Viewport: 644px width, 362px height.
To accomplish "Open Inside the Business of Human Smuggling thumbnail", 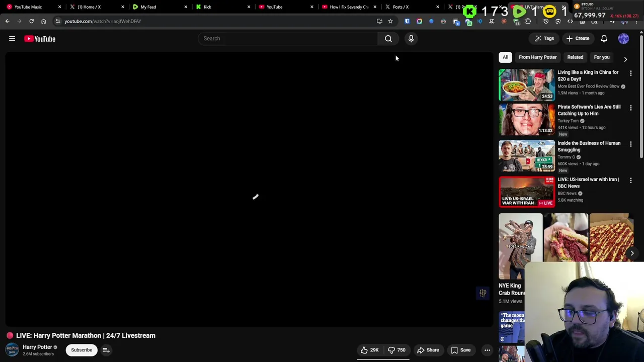I will point(527,155).
